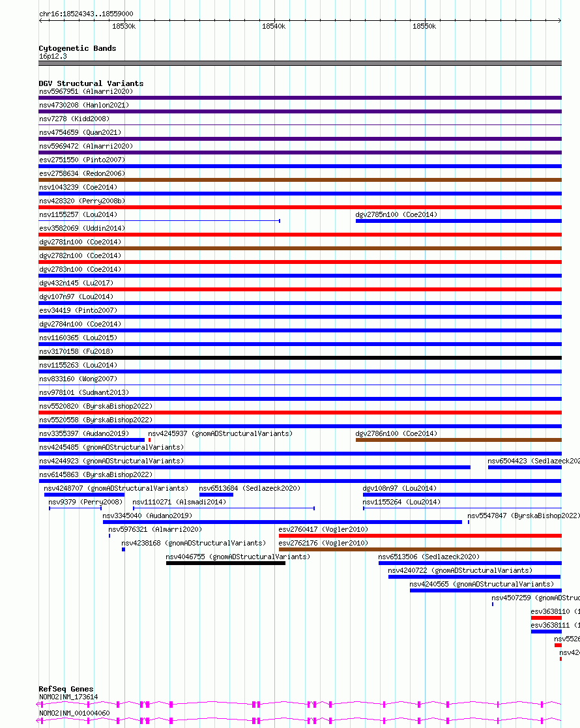This screenshot has width=580, height=728.
Task: Click nsv1155263 (Lou2014) label
Action: click(x=78, y=366)
